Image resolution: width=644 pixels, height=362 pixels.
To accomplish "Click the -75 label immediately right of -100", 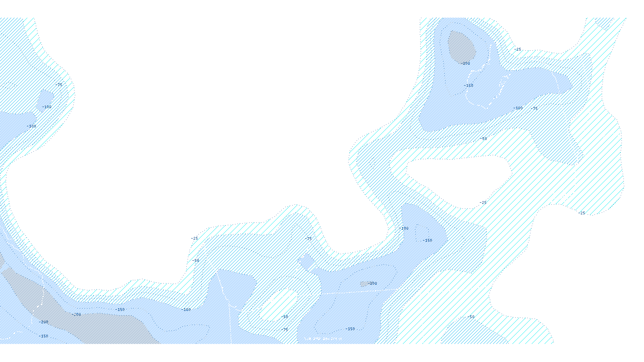I will [534, 109].
